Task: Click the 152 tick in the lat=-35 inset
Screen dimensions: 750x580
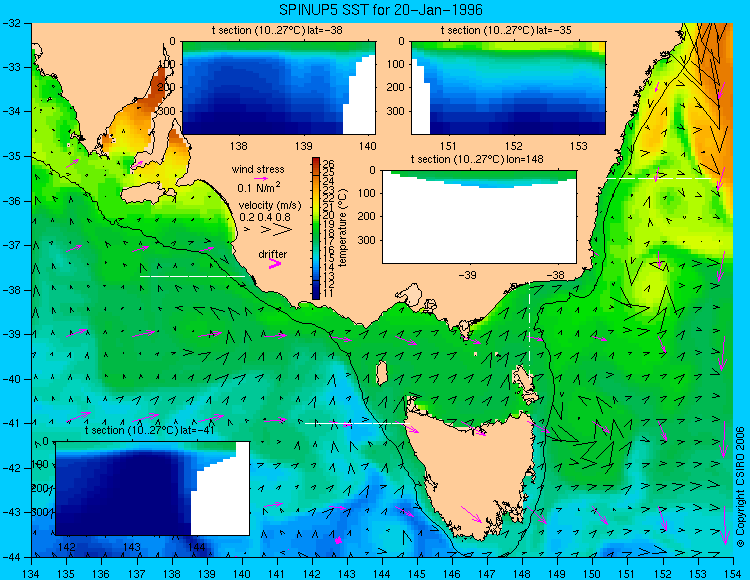Action: [514, 146]
